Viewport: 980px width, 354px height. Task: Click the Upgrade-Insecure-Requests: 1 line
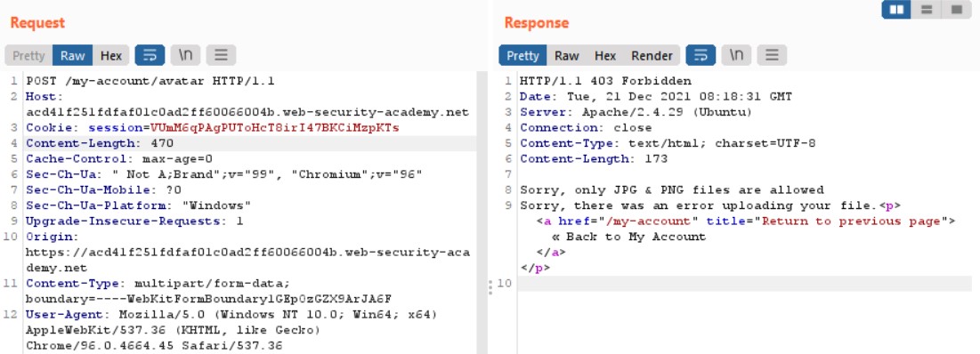point(134,221)
